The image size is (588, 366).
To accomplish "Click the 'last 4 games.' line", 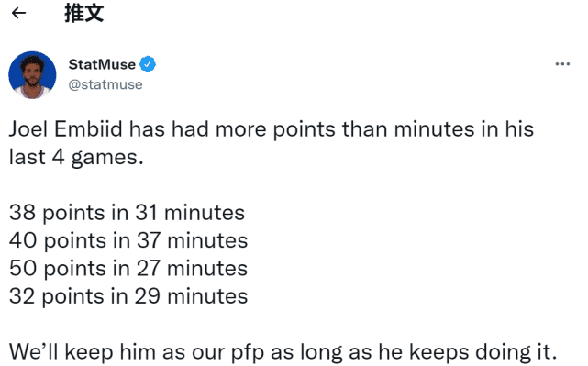I will [76, 157].
